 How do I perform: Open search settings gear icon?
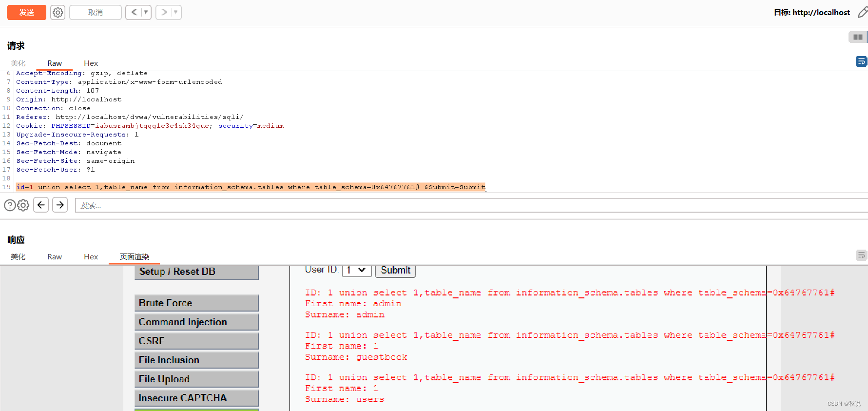click(x=23, y=205)
